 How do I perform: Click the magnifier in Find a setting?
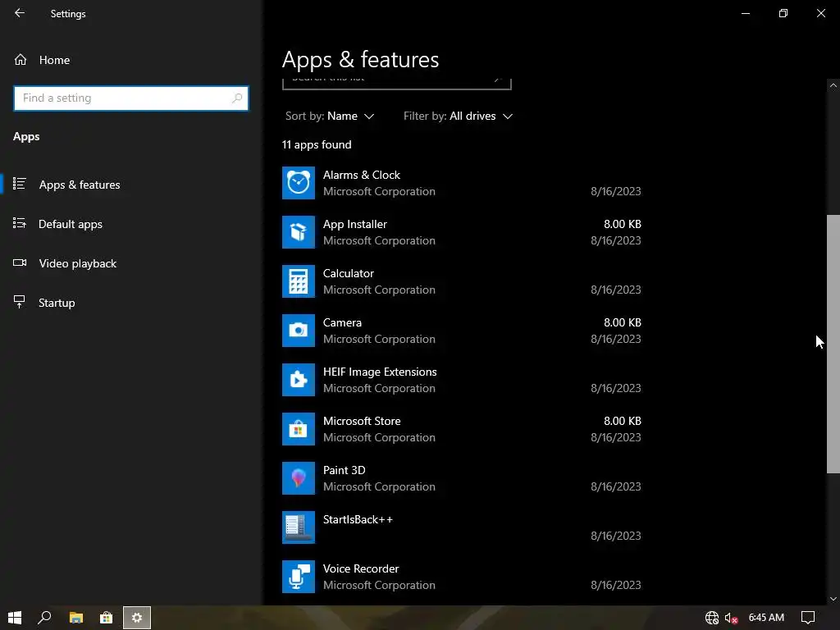(237, 98)
